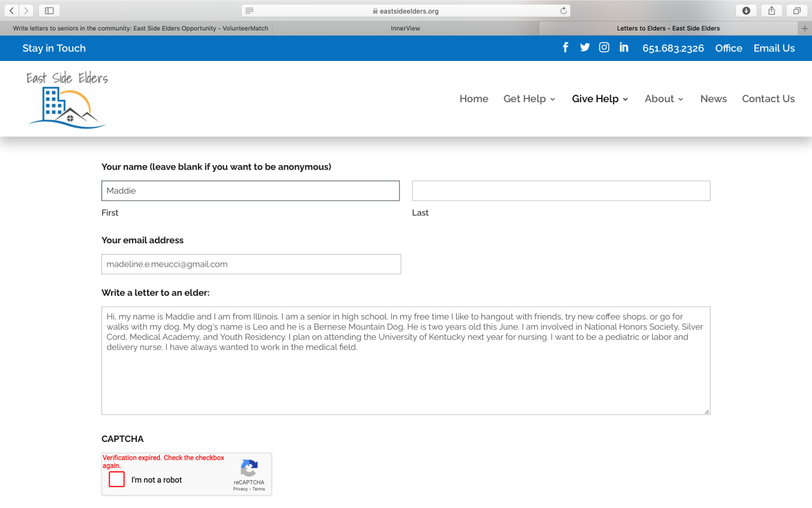The image size is (812, 508).
Task: Click the reCAPTCHA logo
Action: tap(249, 469)
